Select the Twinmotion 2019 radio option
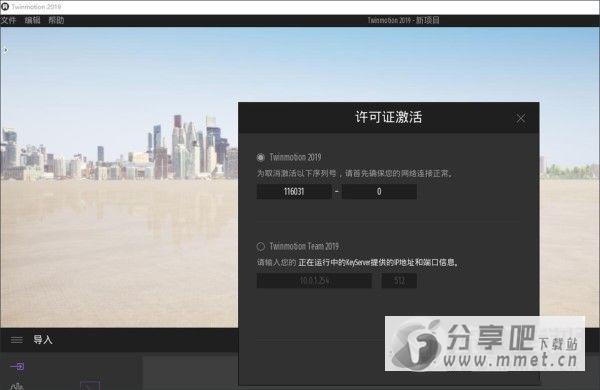 click(261, 157)
